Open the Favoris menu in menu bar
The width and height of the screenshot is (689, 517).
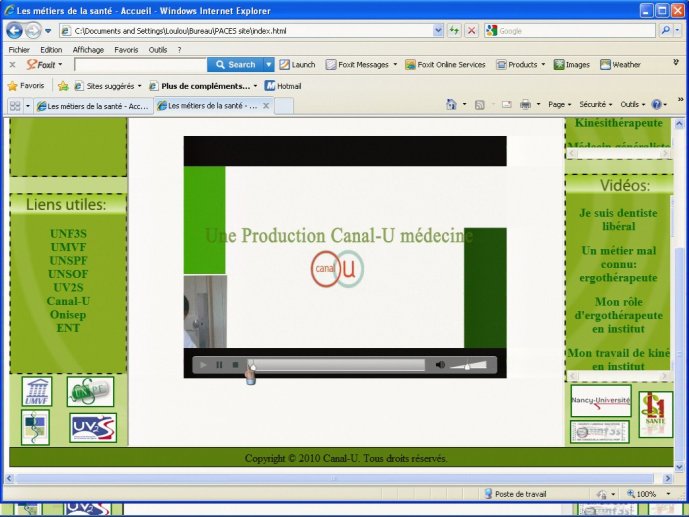click(126, 50)
